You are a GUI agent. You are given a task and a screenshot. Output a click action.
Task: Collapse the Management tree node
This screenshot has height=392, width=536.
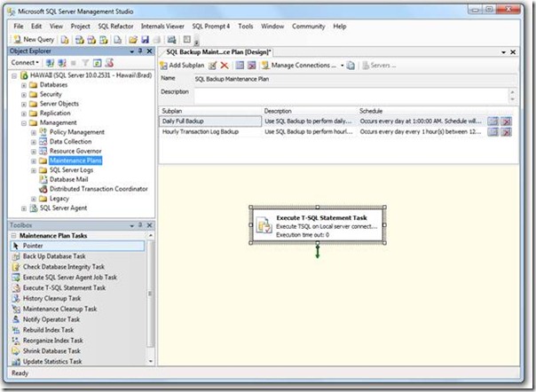[x=23, y=123]
